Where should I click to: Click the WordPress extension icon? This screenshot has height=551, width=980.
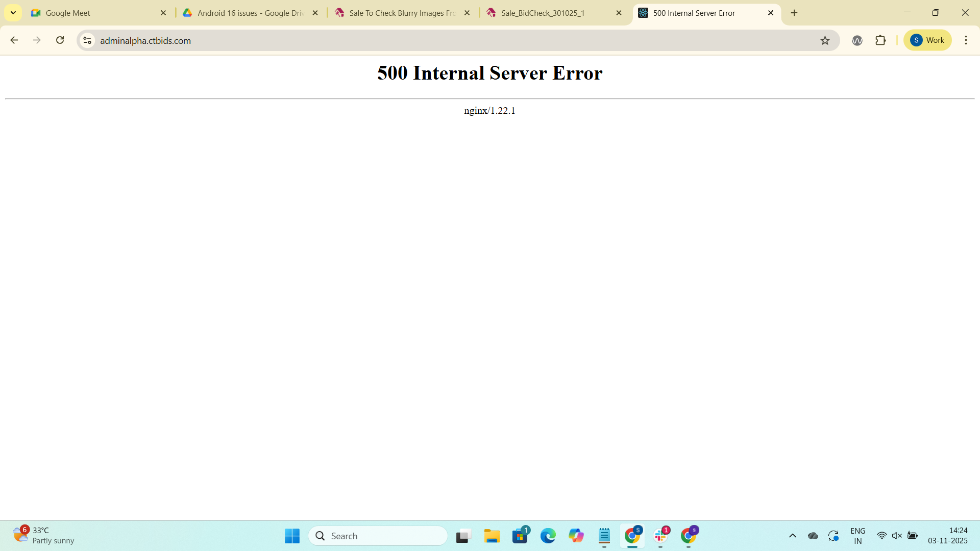[857, 40]
